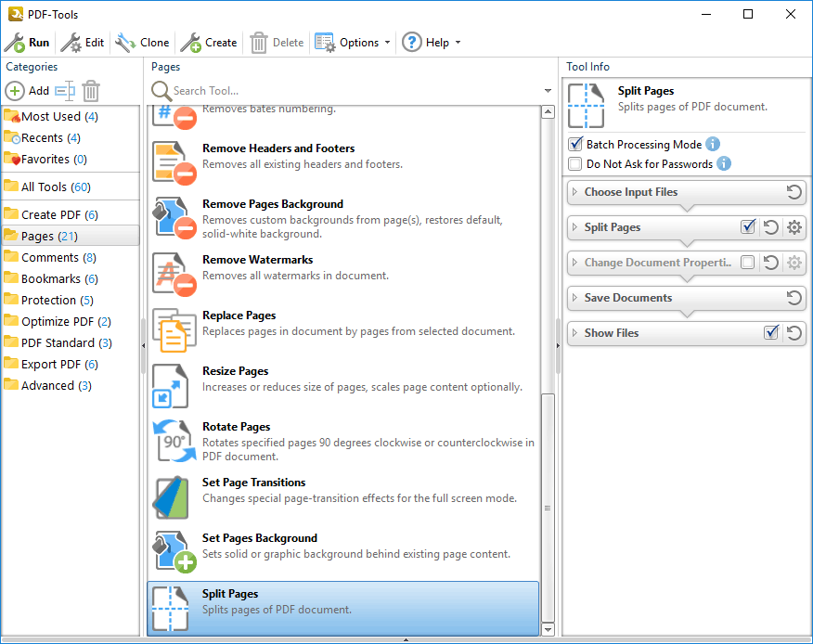This screenshot has height=644, width=813.
Task: Expand the Choose Input Files step
Action: click(x=574, y=192)
